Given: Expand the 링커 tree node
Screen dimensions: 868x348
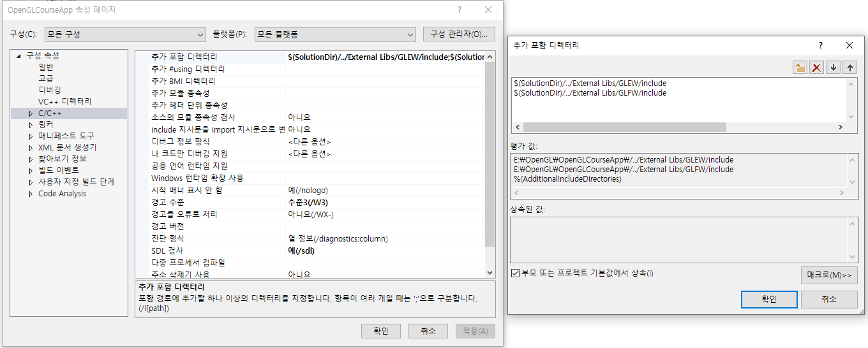Looking at the screenshot, I should pos(31,125).
